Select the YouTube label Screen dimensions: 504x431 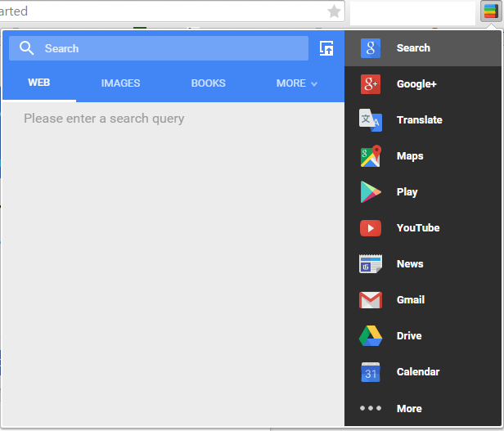(418, 228)
